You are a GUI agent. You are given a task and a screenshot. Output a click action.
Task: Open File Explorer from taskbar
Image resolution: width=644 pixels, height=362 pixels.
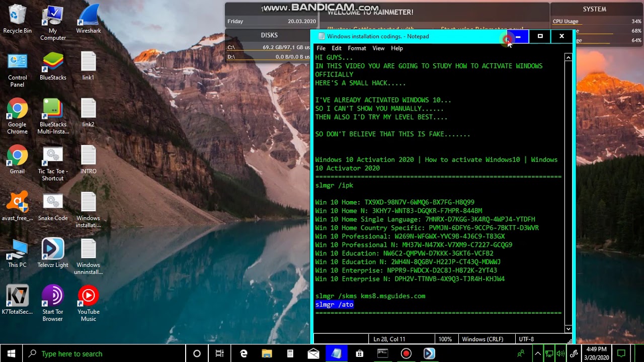(267, 353)
